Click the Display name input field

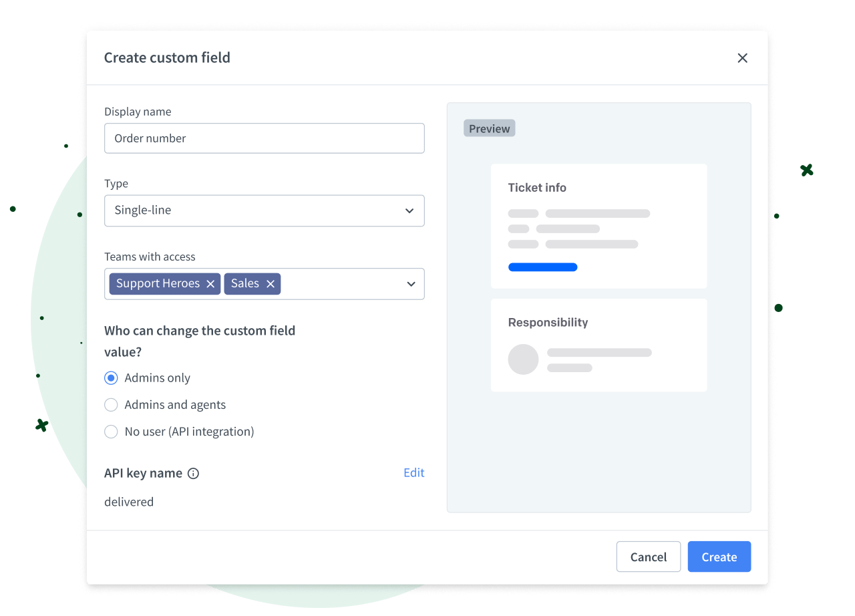[265, 138]
